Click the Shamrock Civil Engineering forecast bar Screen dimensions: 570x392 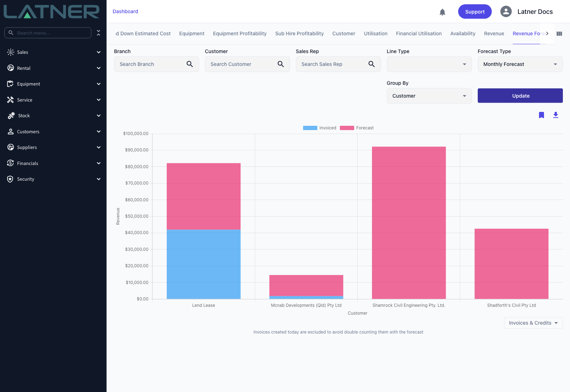(x=409, y=223)
